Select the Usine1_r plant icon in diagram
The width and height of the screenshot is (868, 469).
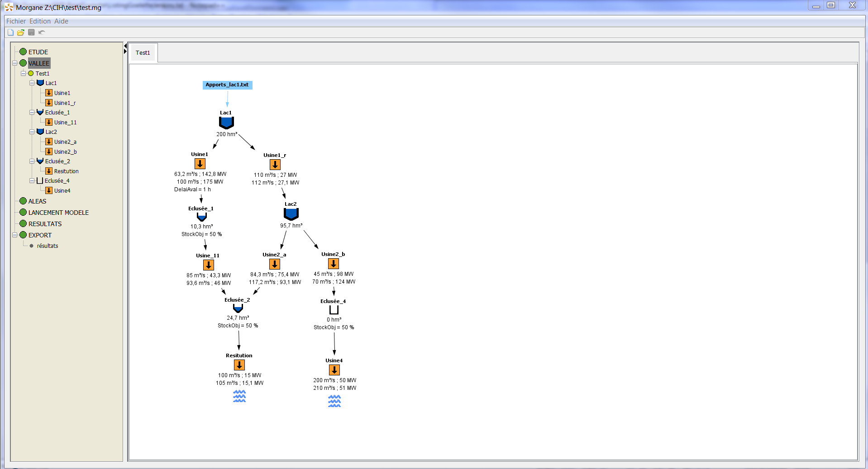click(275, 165)
